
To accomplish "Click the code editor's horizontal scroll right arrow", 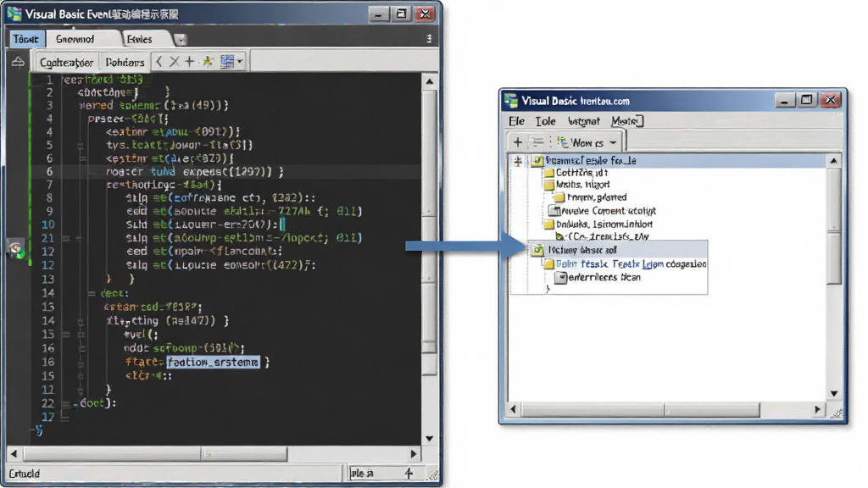I will pos(413,454).
